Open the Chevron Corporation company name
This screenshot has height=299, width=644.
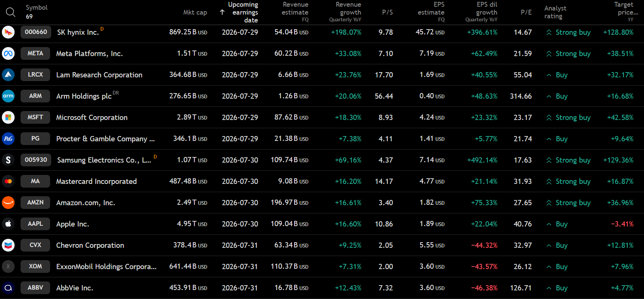click(90, 246)
